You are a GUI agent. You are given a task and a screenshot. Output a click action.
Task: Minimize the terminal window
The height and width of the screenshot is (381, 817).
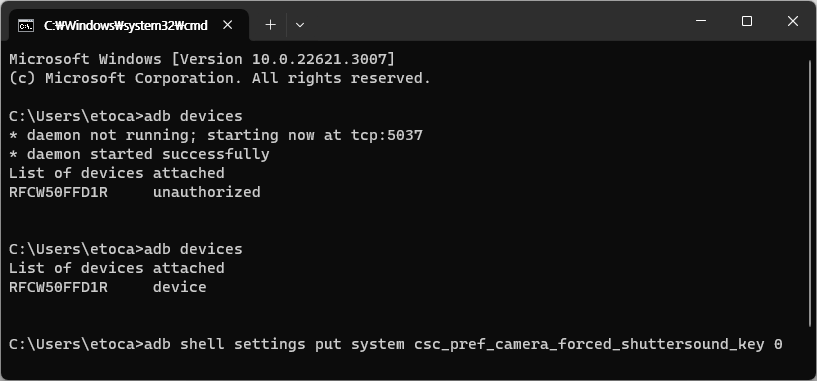pyautogui.click(x=701, y=21)
